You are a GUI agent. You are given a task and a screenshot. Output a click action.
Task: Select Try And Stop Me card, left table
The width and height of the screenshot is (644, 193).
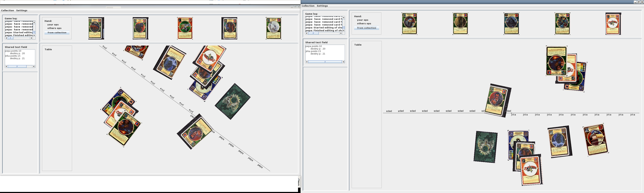click(x=125, y=129)
